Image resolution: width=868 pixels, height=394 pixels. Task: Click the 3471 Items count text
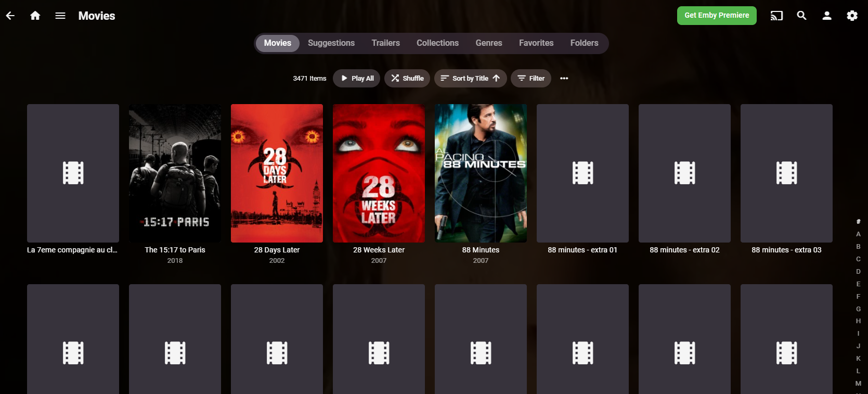[x=309, y=79]
